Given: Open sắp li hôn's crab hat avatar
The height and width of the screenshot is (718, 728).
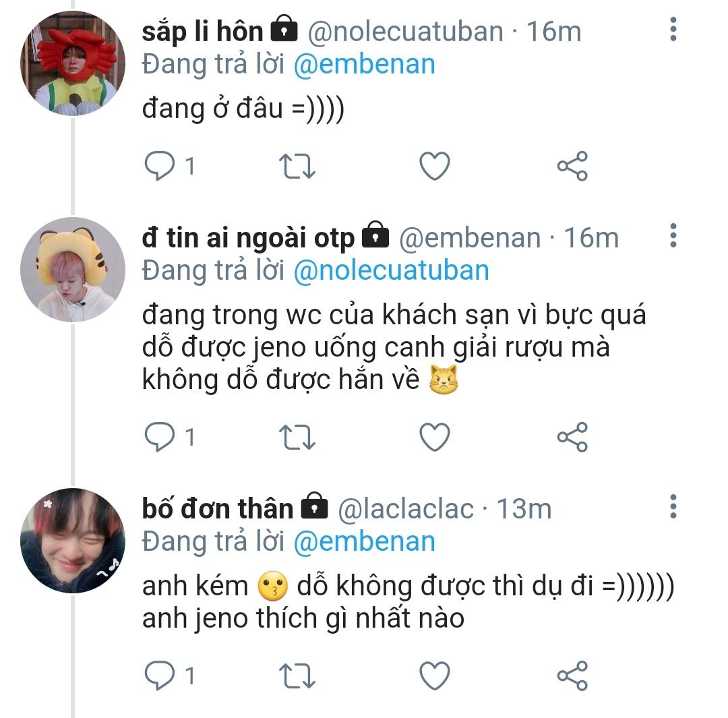Looking at the screenshot, I should (73, 63).
